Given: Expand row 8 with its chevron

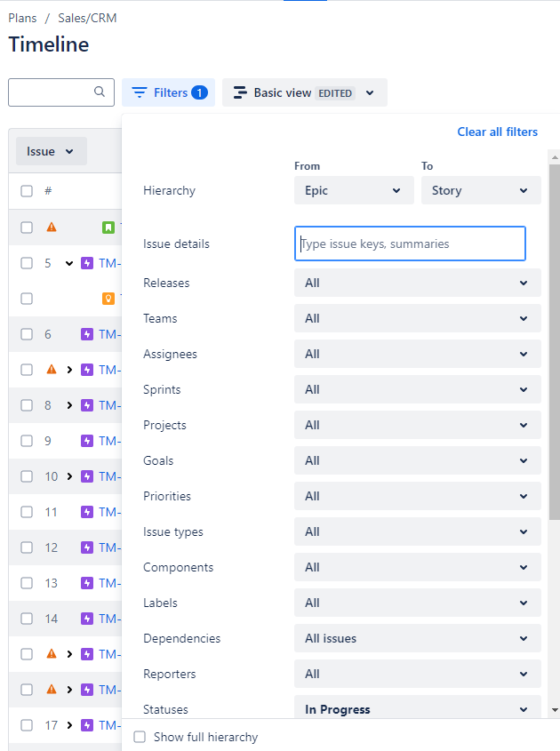Looking at the screenshot, I should [69, 405].
